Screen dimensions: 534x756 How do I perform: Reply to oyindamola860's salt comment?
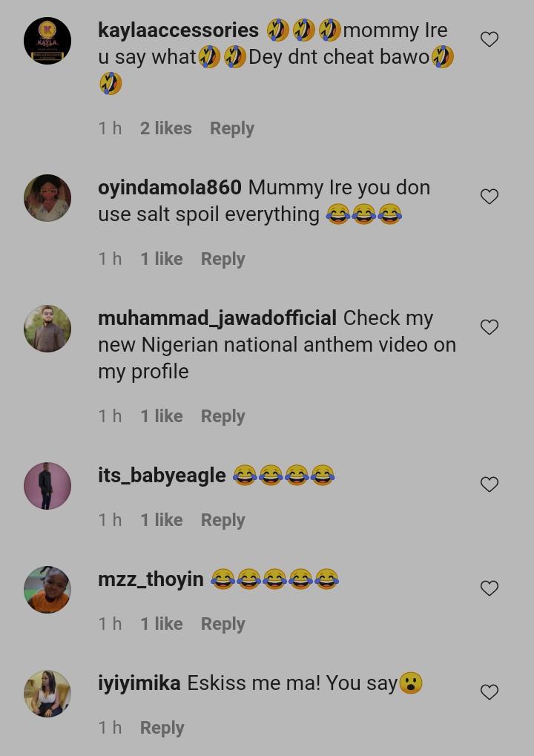click(222, 259)
